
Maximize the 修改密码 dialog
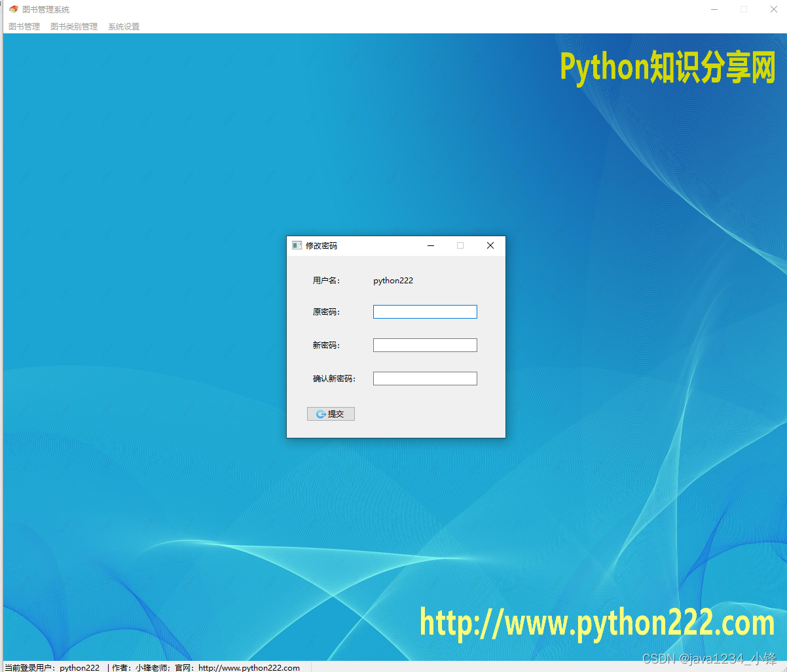tap(460, 245)
